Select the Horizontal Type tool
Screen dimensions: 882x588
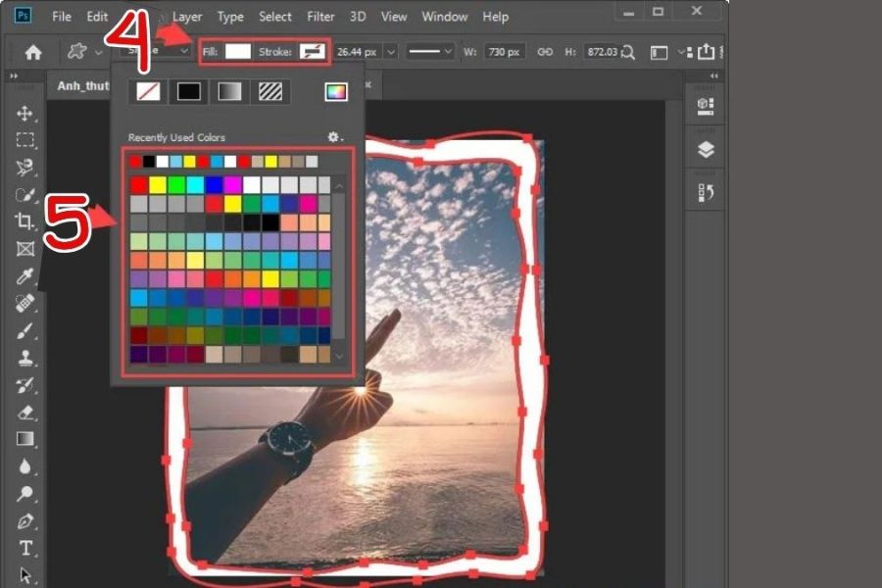coord(26,548)
